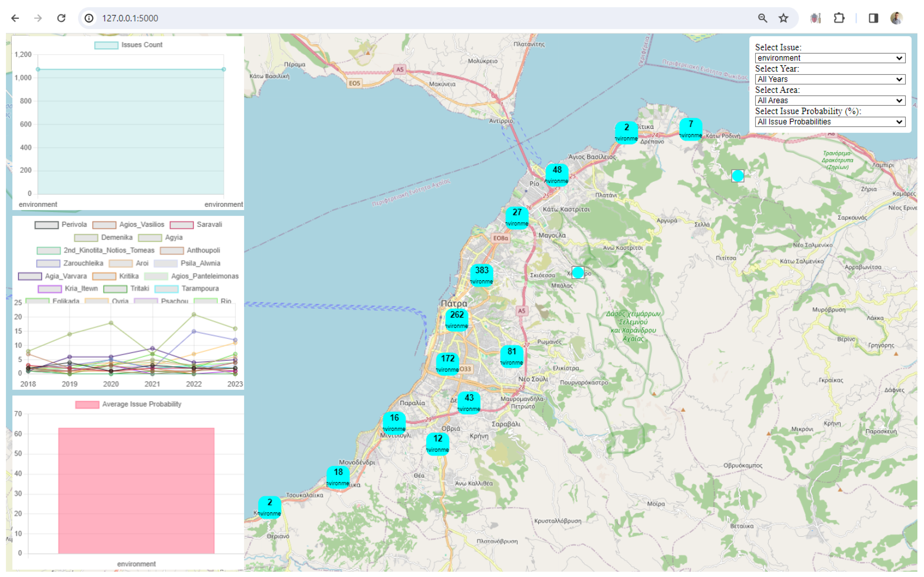Click the browser reload icon

[x=61, y=18]
